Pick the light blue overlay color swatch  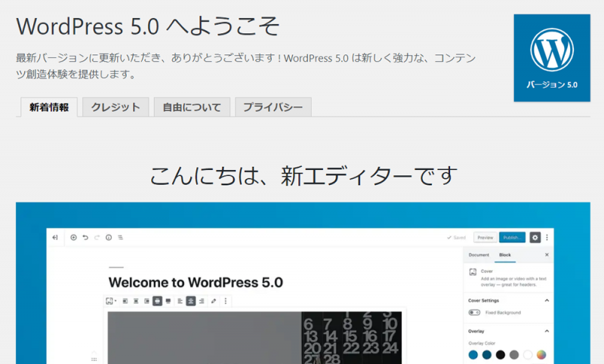pos(473,355)
